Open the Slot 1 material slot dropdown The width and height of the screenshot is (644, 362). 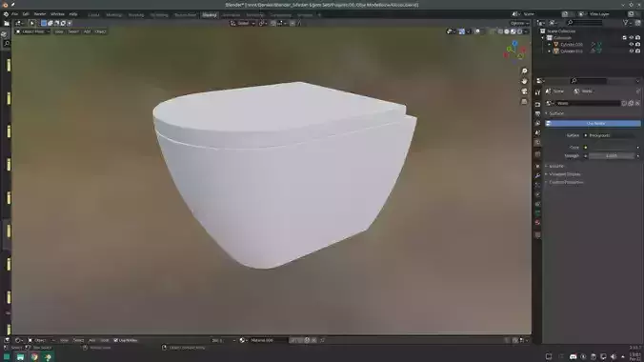[224, 340]
